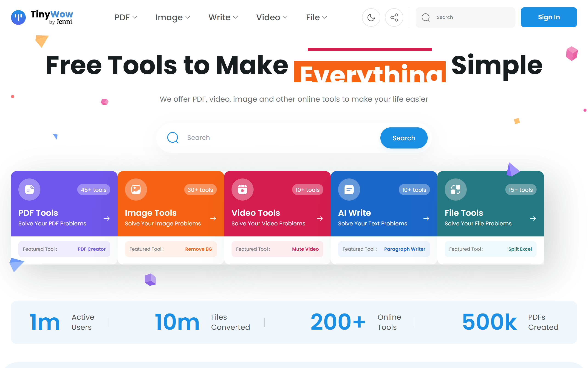Click the '500k' PDFs Created stat
Screen dimensions: 588x368
pos(489,322)
